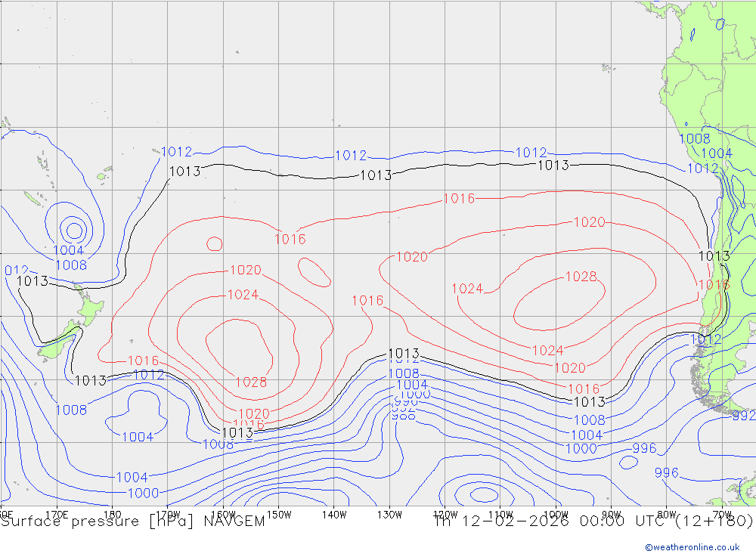
Task: Click the 1028 label in the western high
Action: coord(251,382)
